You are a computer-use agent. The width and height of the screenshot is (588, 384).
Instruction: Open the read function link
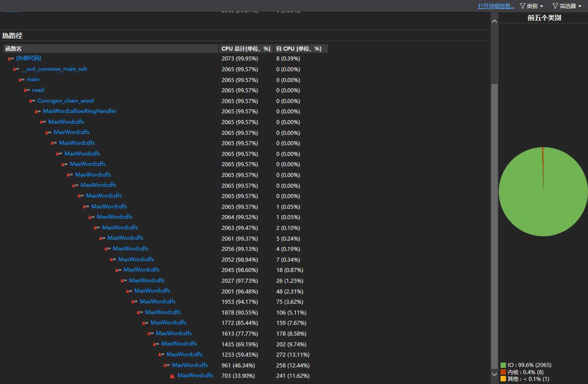click(x=38, y=90)
